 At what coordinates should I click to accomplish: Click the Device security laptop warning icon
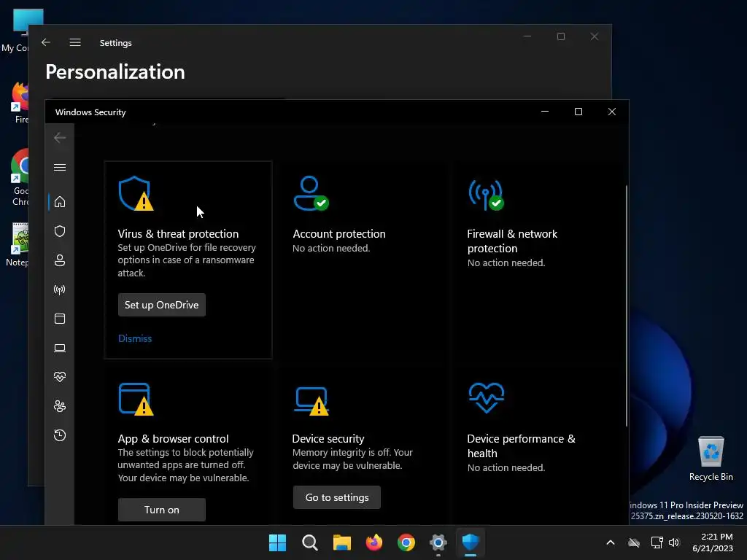tap(311, 401)
